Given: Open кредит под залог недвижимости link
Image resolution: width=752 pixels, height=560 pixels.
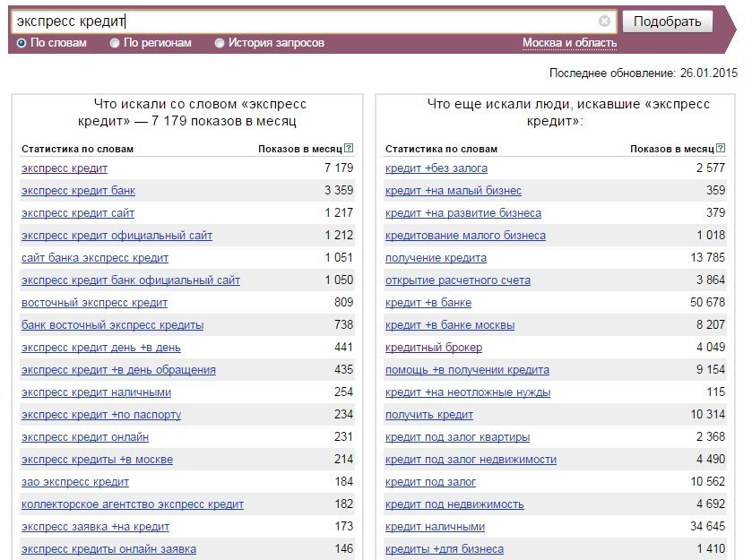Looking at the screenshot, I should click(x=471, y=460).
